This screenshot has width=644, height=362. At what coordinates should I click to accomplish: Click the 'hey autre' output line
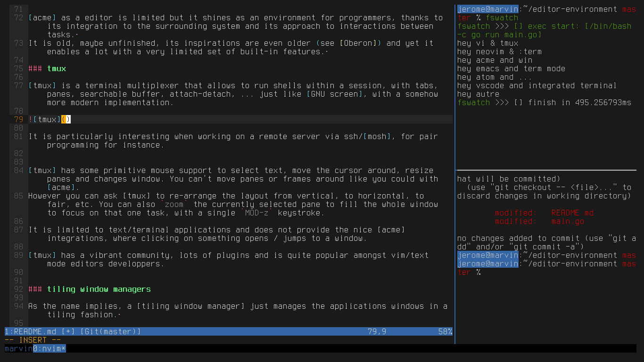click(x=479, y=94)
